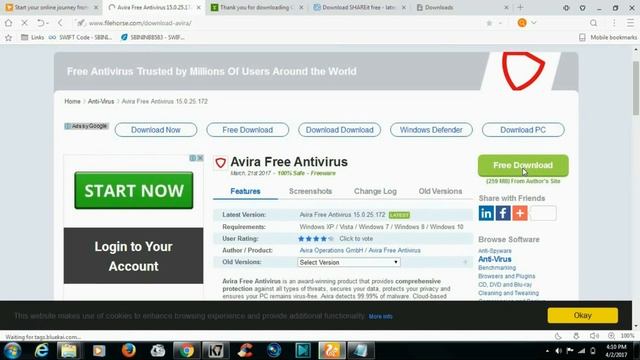Open the Change Log tab
Viewport: 640px width, 360px height.
pos(375,191)
